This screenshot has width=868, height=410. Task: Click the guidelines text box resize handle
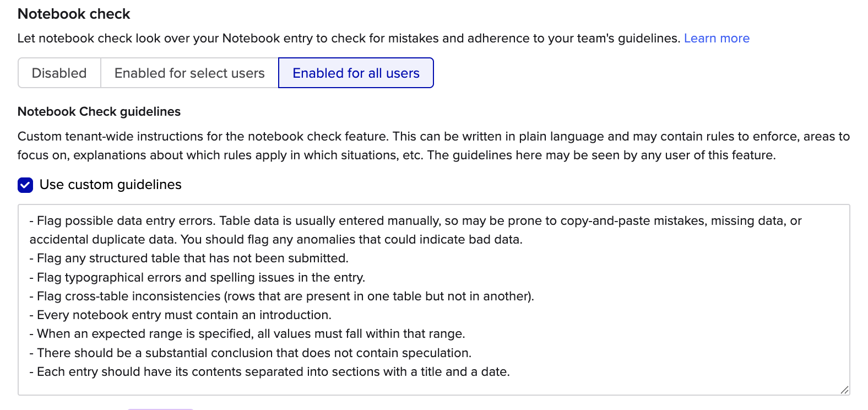pos(844,390)
